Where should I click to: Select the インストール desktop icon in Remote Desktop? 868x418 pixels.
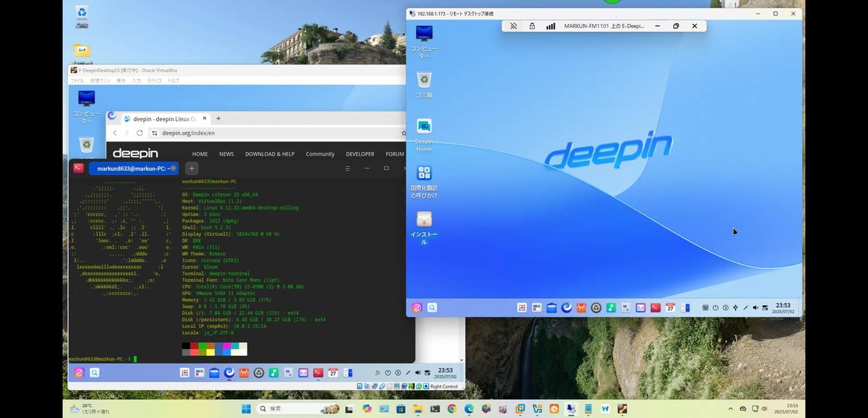[x=424, y=227]
